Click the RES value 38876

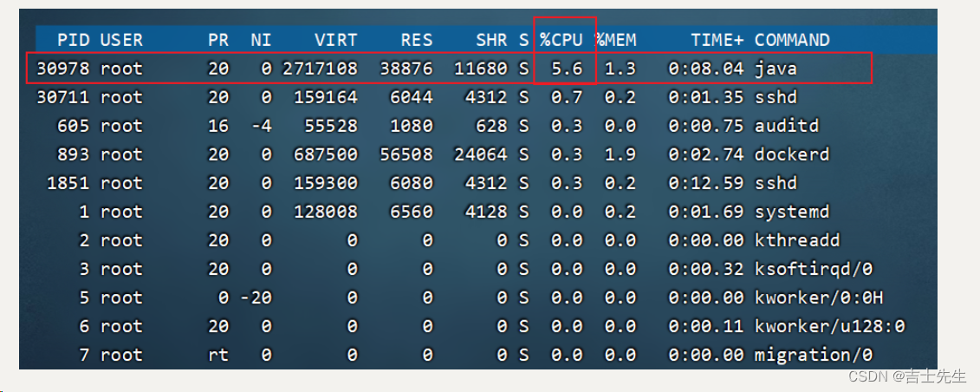(406, 69)
